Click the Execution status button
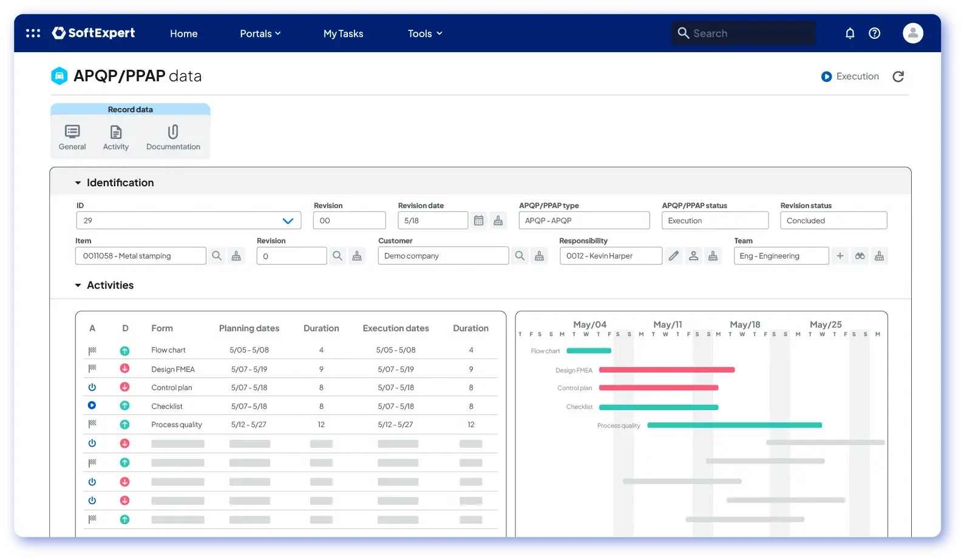964x560 pixels. click(850, 76)
